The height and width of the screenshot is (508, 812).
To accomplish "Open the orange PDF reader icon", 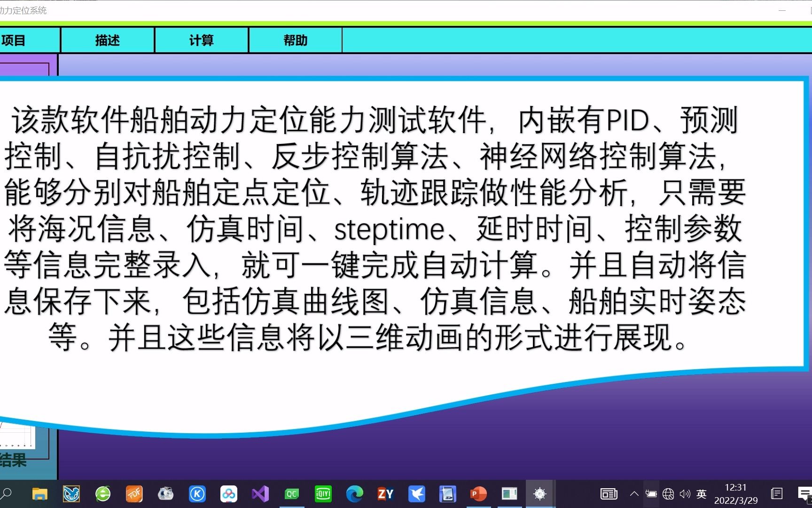I will pos(134,494).
